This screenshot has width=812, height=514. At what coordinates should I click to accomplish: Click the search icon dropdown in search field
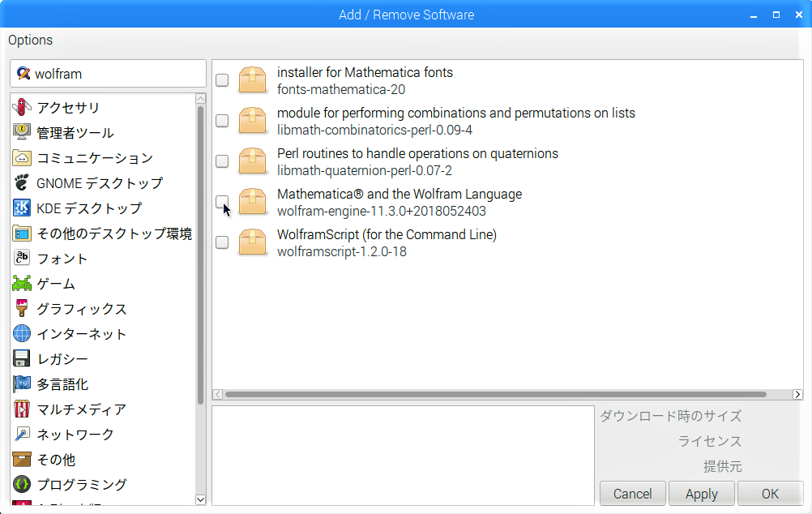pos(24,74)
